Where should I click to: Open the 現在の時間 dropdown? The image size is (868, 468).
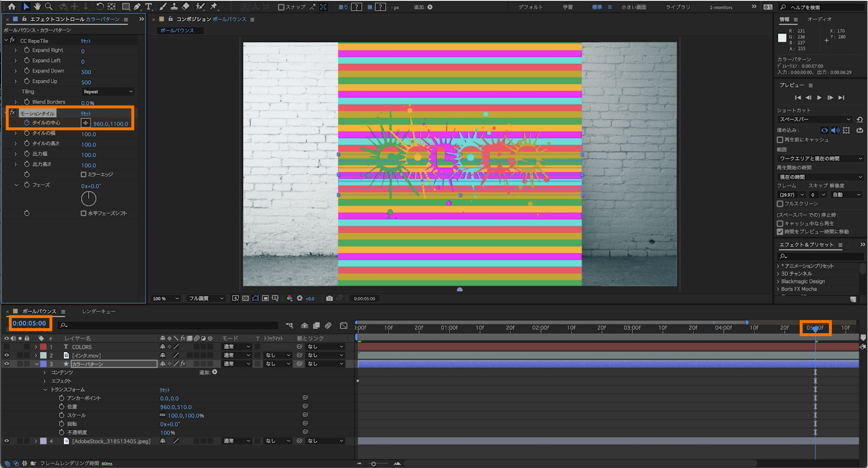coord(820,177)
